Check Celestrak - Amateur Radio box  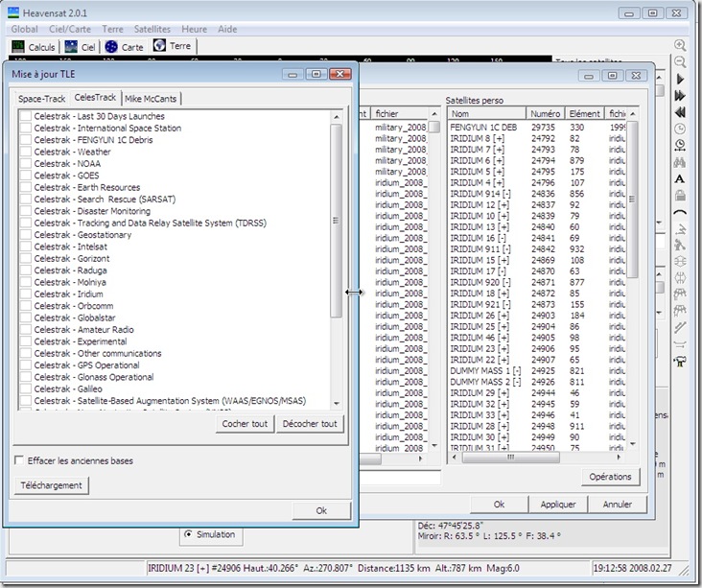click(x=26, y=330)
